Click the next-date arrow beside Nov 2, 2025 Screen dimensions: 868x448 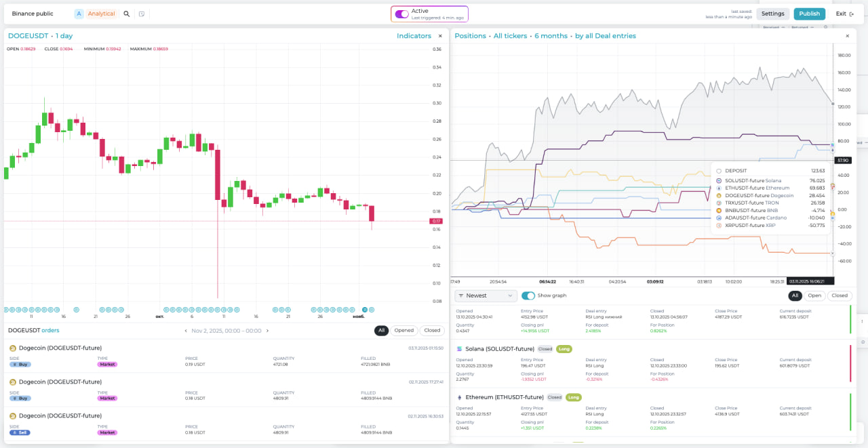pos(268,330)
